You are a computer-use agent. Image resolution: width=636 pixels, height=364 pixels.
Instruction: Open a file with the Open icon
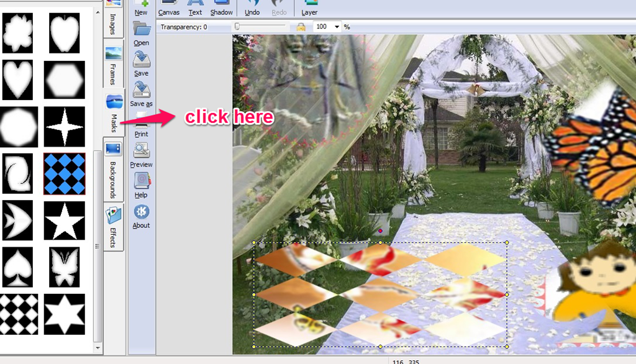click(x=141, y=34)
